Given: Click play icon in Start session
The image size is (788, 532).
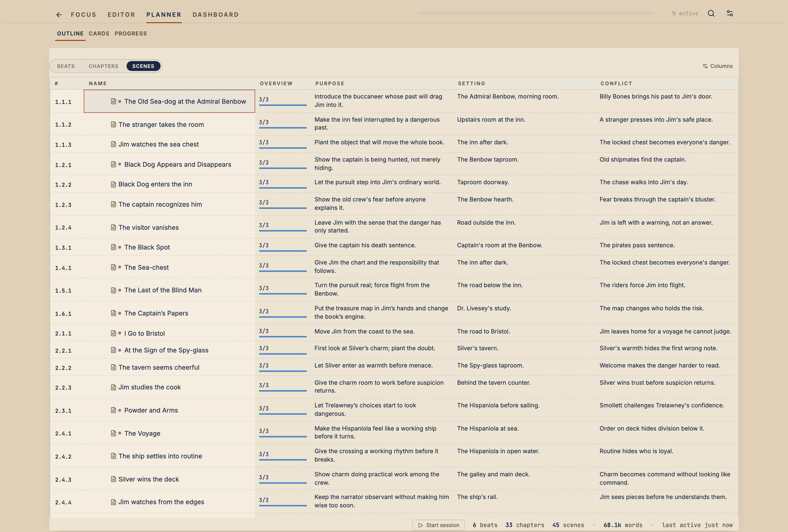Looking at the screenshot, I should pos(420,525).
